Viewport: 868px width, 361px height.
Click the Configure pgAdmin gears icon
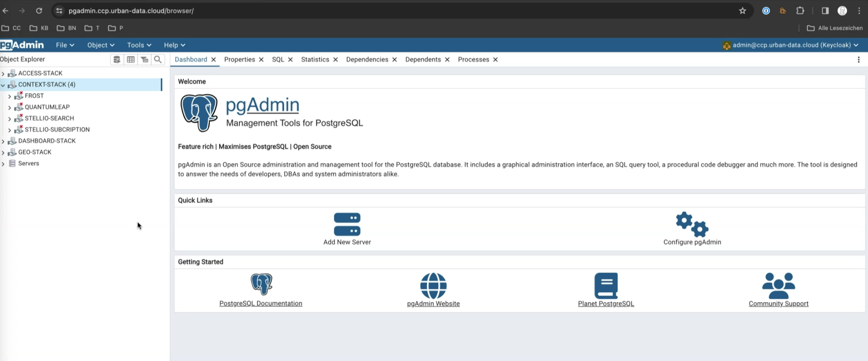coord(692,224)
